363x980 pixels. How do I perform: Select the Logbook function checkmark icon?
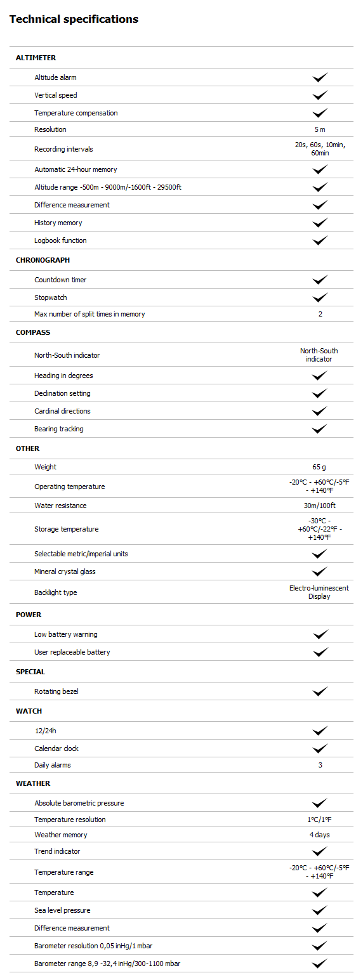pos(320,240)
